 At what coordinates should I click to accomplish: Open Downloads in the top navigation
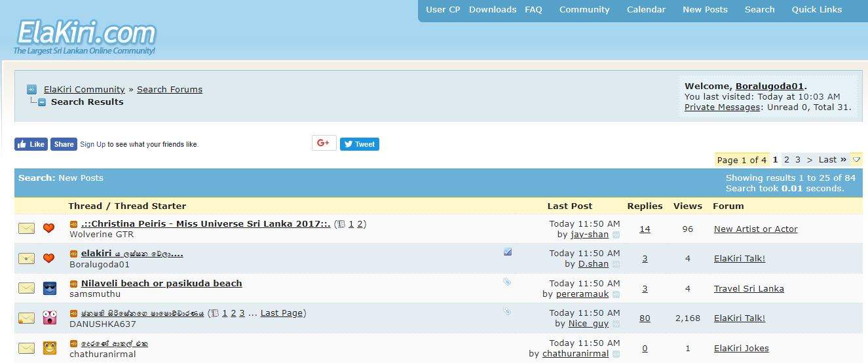493,10
